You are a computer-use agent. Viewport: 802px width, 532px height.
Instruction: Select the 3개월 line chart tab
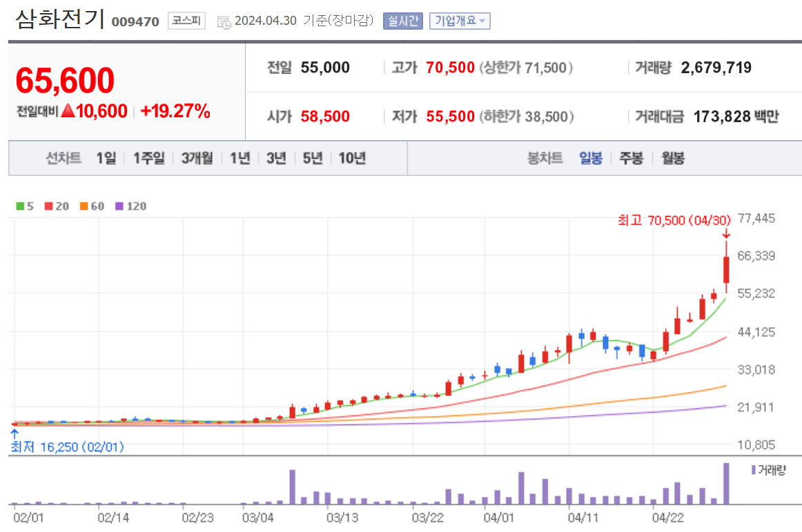[197, 158]
